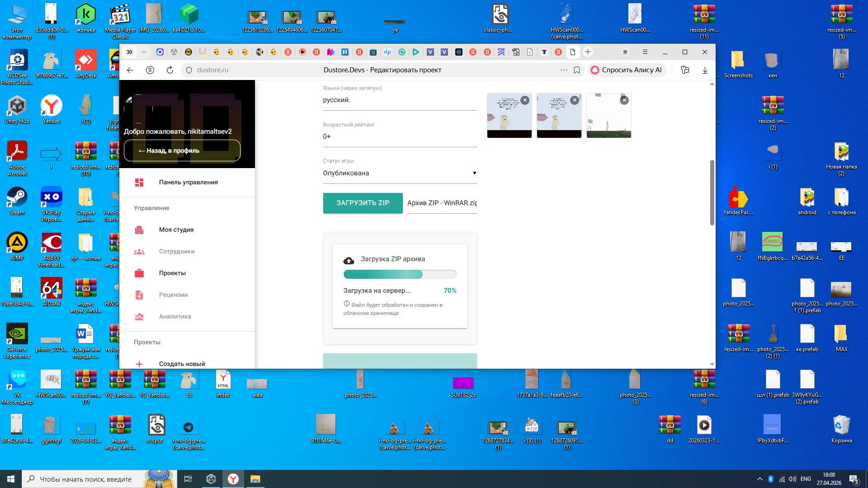
Task: Click the ZIP upload progress bar
Action: coord(400,274)
